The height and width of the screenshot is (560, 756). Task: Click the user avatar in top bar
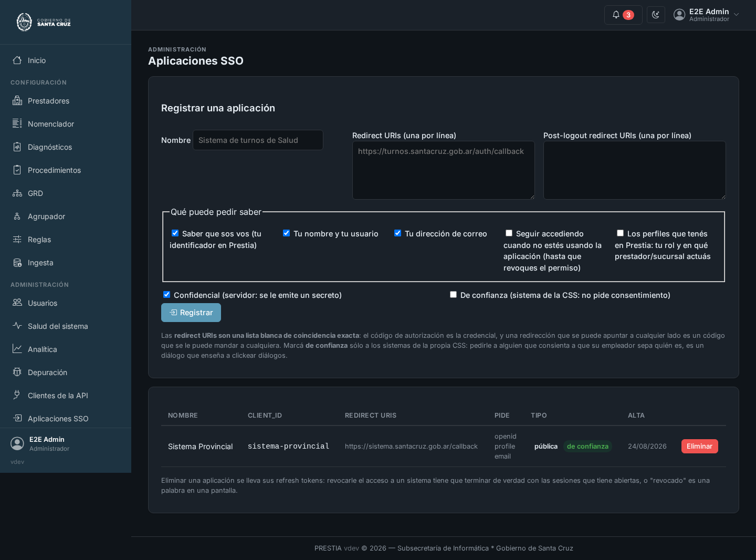[679, 15]
